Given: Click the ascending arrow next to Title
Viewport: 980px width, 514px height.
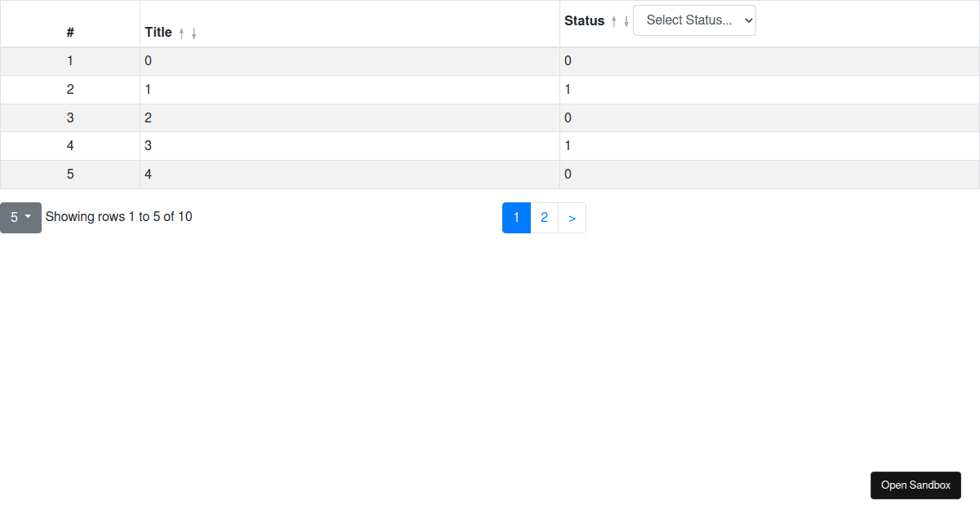Looking at the screenshot, I should click(x=181, y=33).
